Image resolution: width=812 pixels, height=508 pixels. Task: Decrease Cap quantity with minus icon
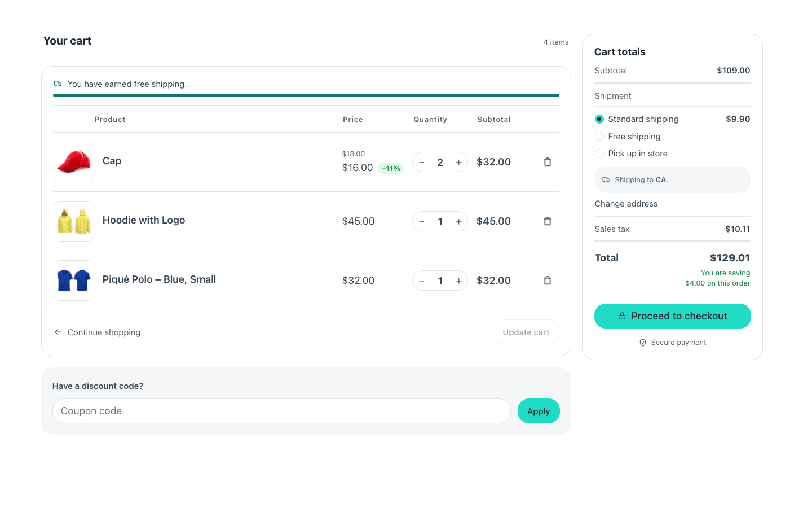click(422, 163)
